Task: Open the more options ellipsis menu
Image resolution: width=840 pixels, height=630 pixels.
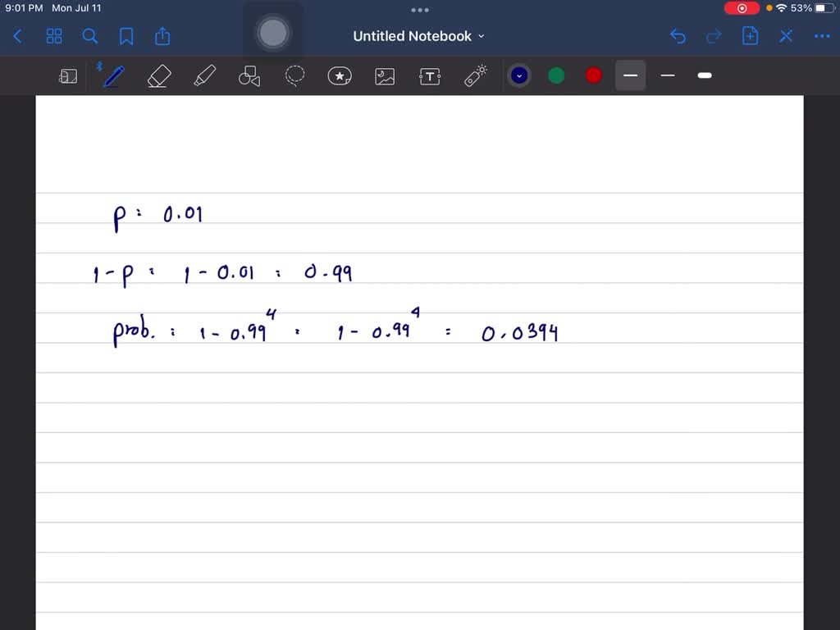Action: [822, 36]
